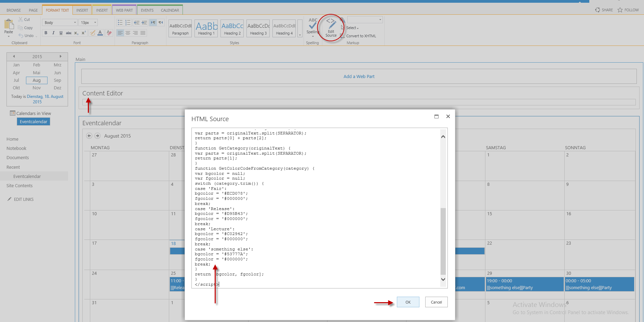Switch to the PAGE ribbon tab

click(x=33, y=10)
